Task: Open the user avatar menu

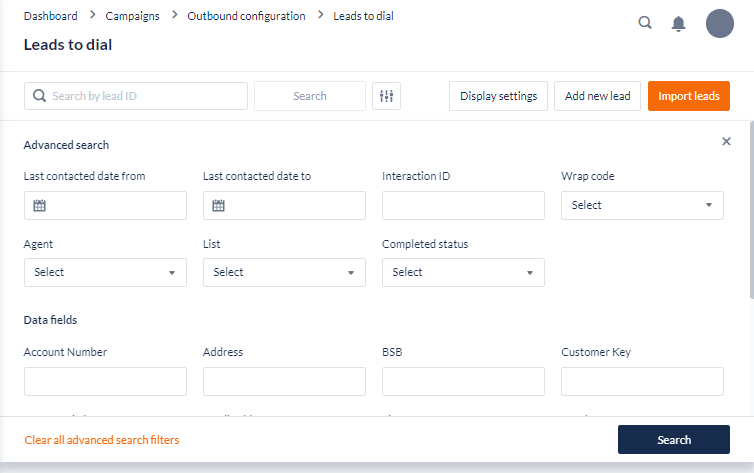Action: [719, 23]
